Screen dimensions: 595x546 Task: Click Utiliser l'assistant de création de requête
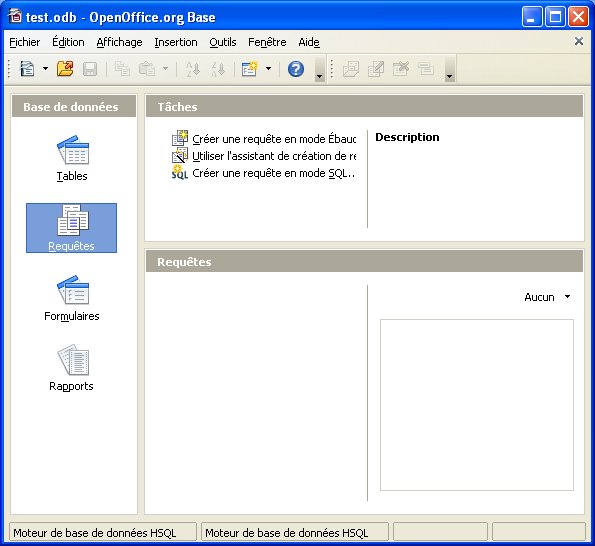pyautogui.click(x=274, y=156)
